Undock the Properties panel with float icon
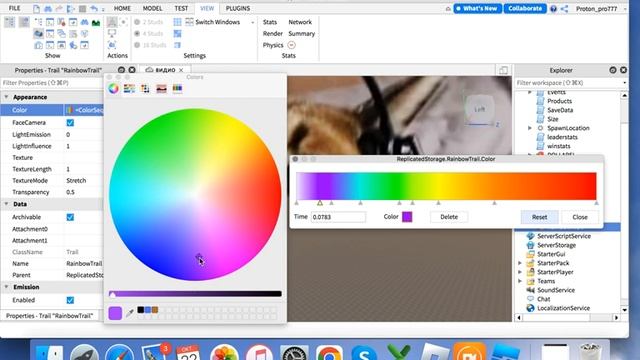This screenshot has height=360, width=640. click(x=121, y=70)
